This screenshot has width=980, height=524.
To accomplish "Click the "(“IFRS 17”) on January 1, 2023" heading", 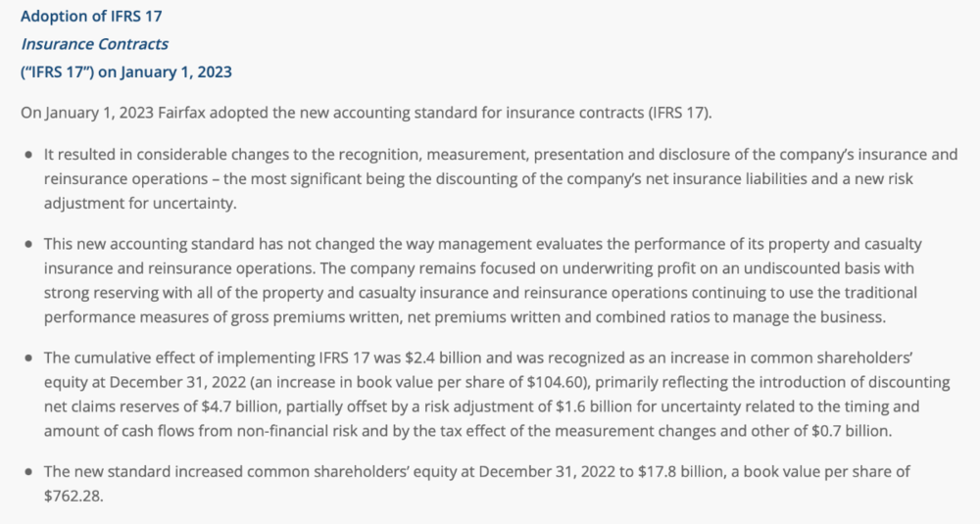I will click(x=126, y=71).
